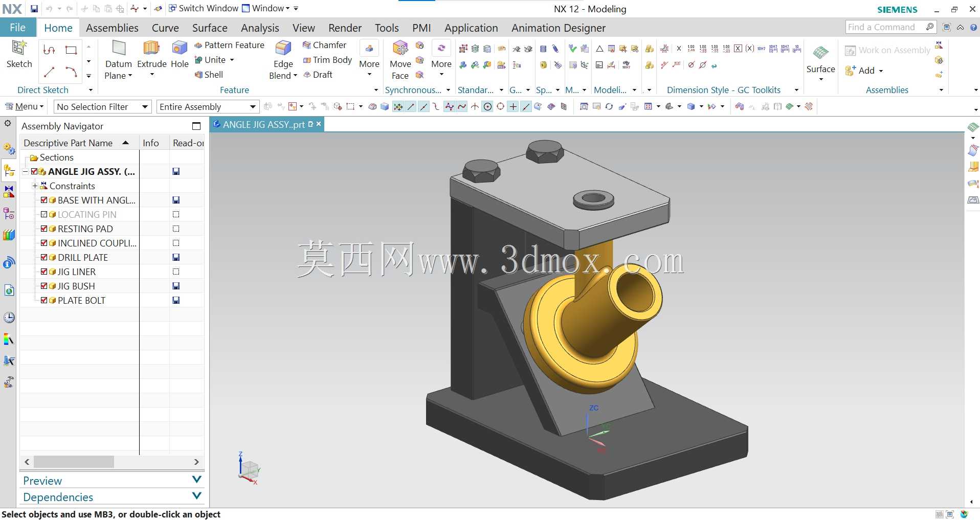
Task: Click the Save icon in title bar
Action: point(34,9)
